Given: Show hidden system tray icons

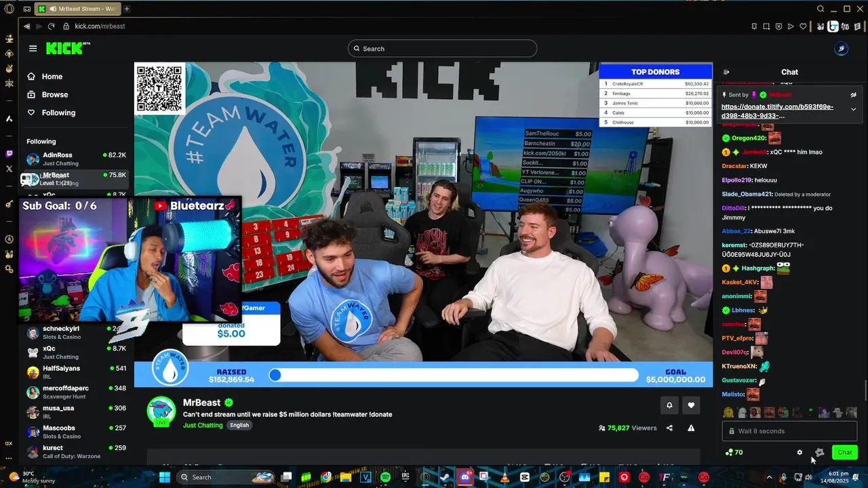Looking at the screenshot, I should 769,477.
